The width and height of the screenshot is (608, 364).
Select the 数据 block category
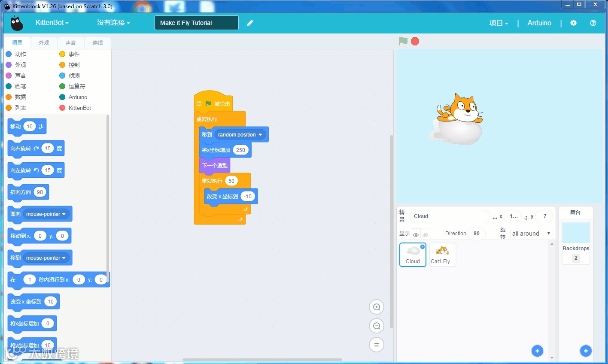[16, 97]
